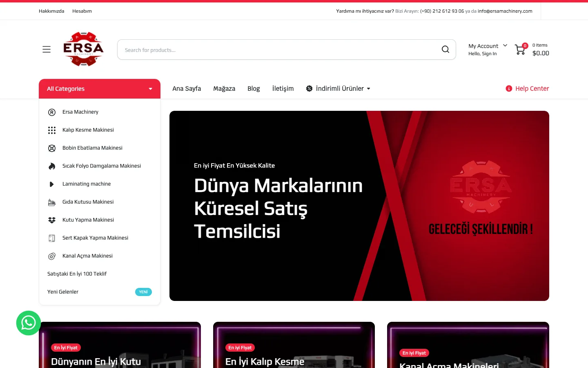588x368 pixels.
Task: Open the Hakkımızda link
Action: (51, 11)
